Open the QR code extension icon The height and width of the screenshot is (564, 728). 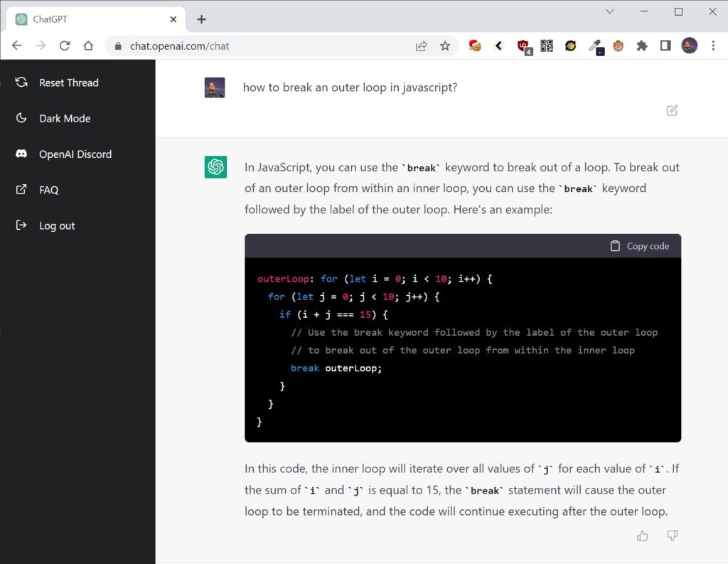point(547,45)
